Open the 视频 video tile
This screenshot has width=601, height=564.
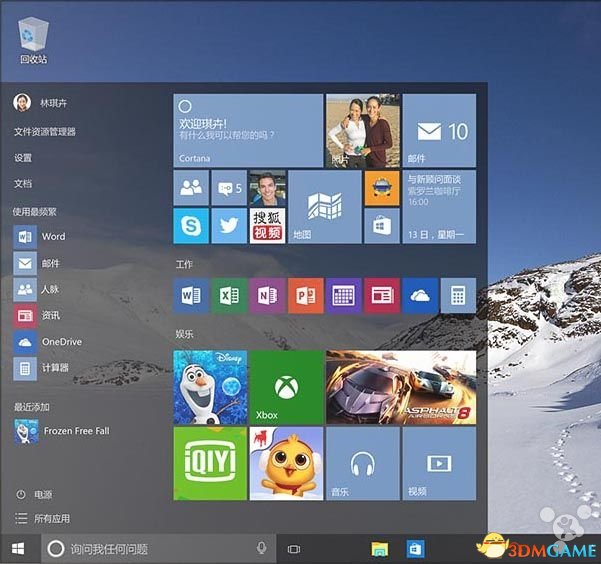tap(439, 464)
